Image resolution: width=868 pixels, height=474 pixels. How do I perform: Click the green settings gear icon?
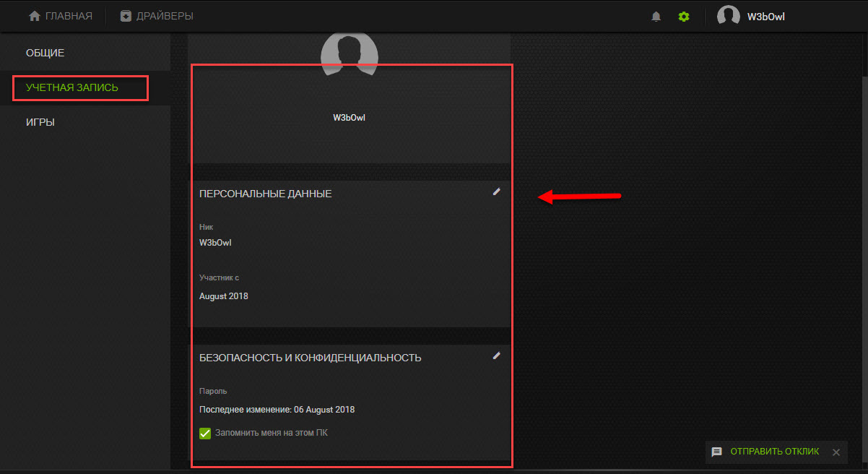coord(683,17)
